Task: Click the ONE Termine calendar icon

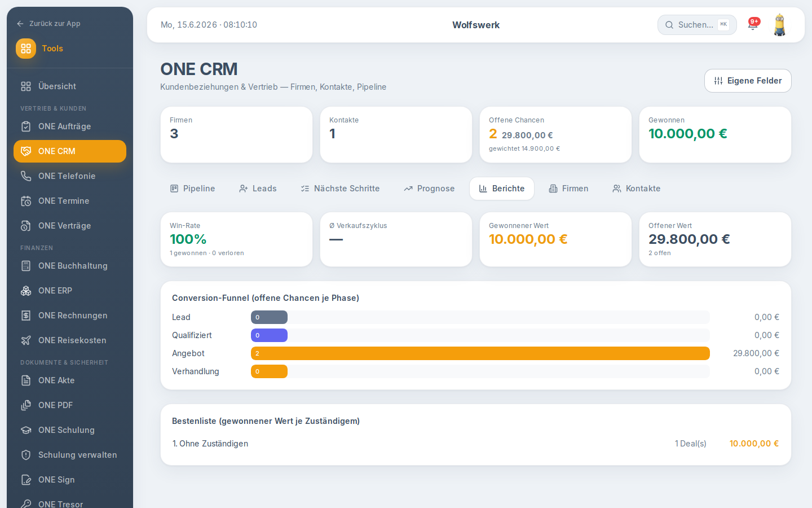Action: [x=26, y=201]
